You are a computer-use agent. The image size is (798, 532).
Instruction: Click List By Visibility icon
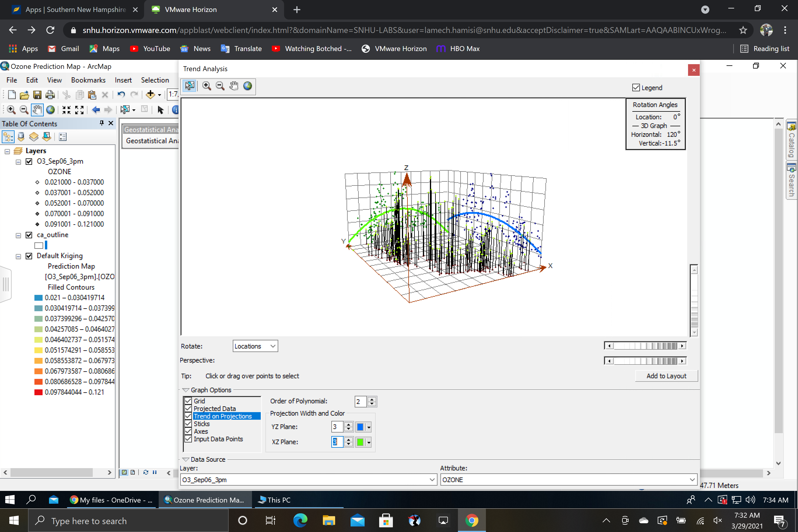34,137
